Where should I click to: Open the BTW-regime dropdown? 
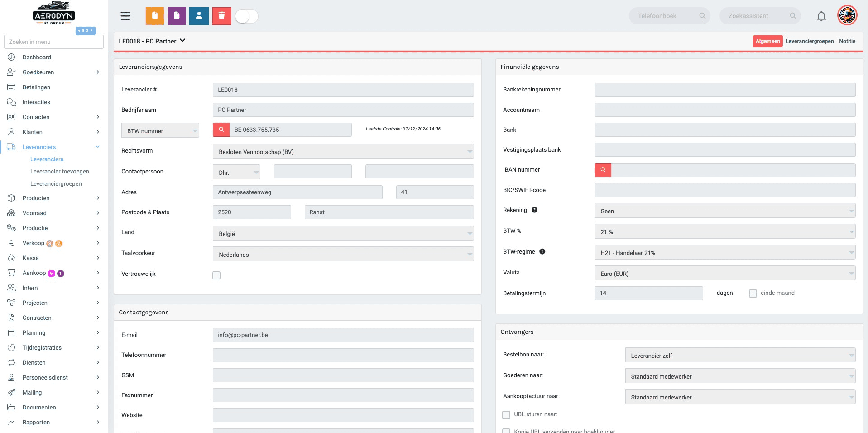725,252
